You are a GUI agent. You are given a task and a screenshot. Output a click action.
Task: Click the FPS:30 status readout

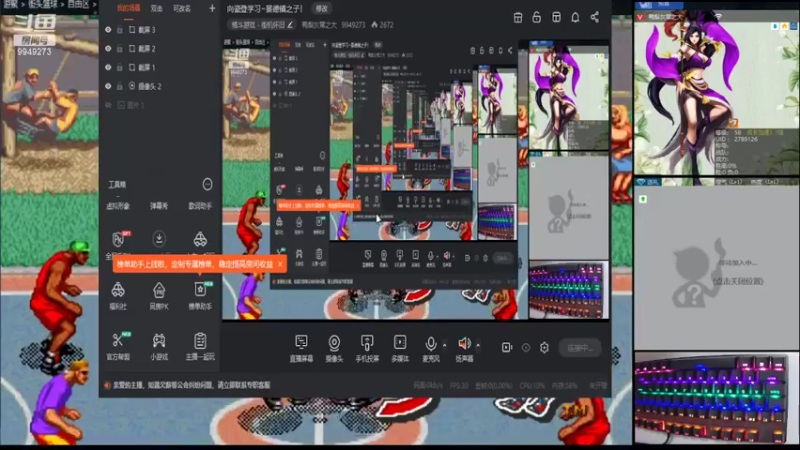tap(459, 386)
